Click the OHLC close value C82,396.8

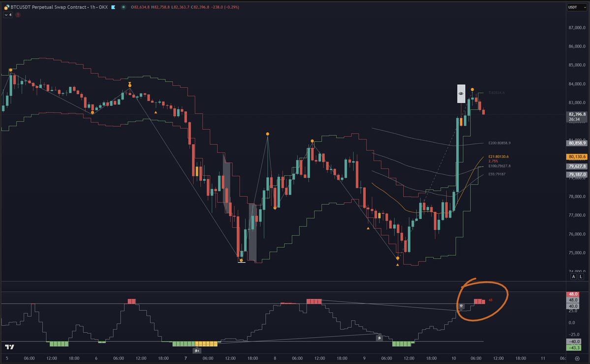[x=200, y=7]
